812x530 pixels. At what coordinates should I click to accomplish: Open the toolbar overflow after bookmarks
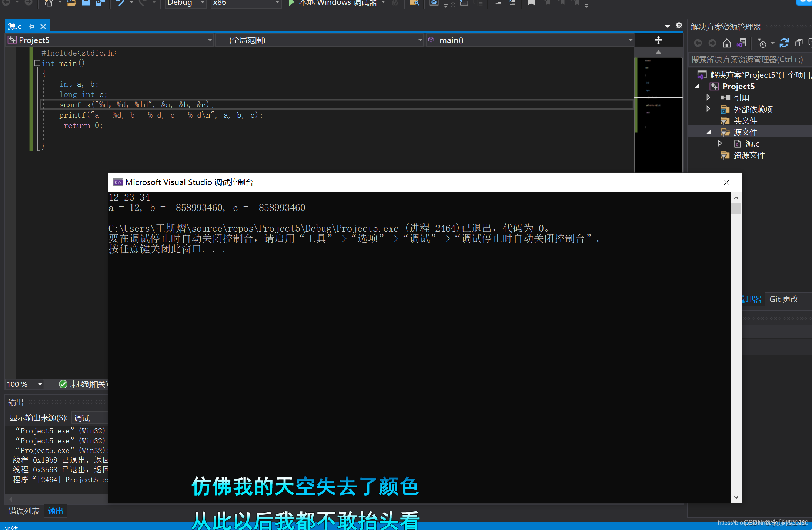(x=587, y=5)
